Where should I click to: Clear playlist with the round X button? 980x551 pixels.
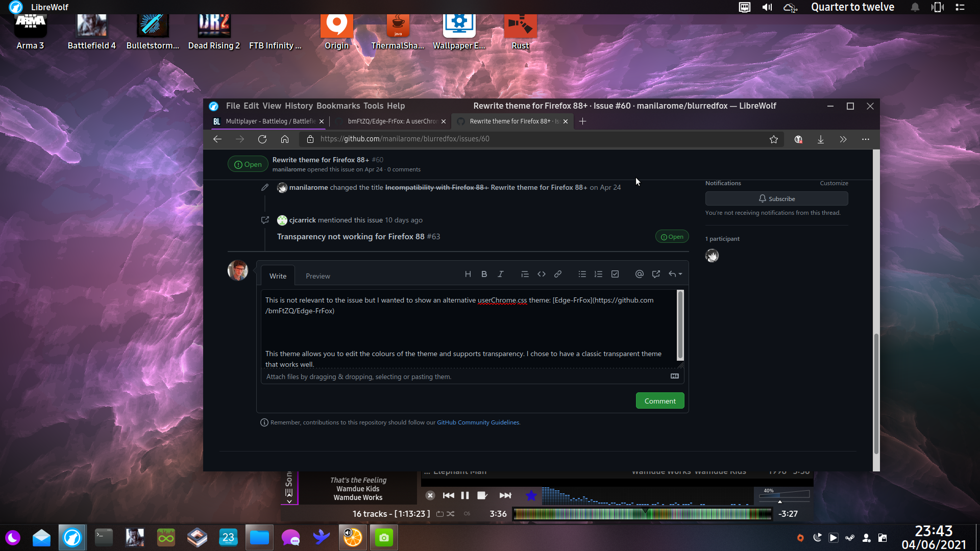(430, 495)
